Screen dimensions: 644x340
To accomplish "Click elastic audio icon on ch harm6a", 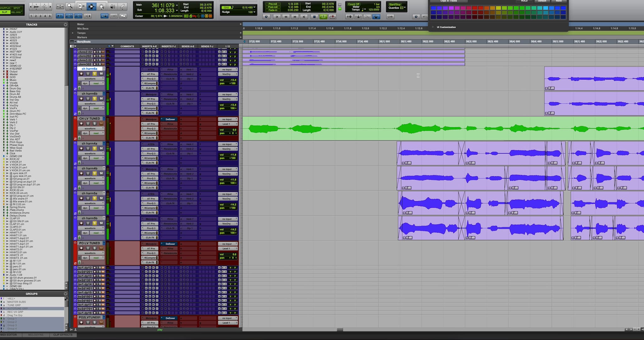I will click(79, 88).
